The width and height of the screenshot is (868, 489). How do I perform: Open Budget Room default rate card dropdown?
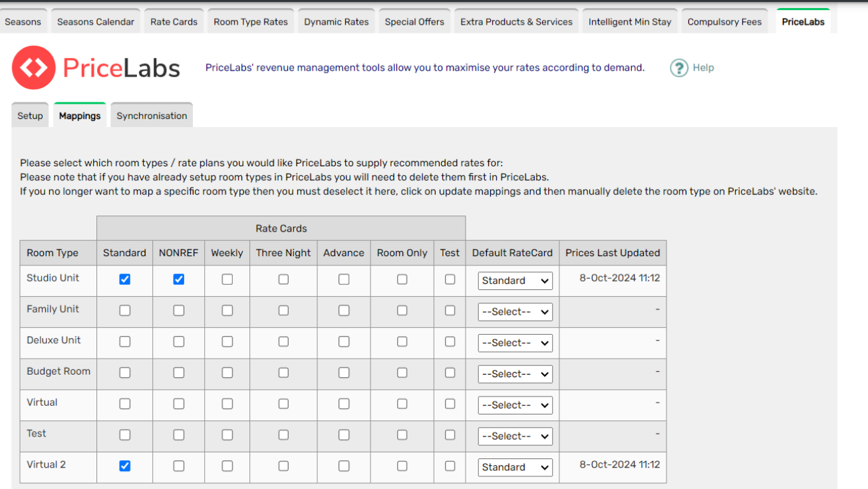(x=515, y=374)
